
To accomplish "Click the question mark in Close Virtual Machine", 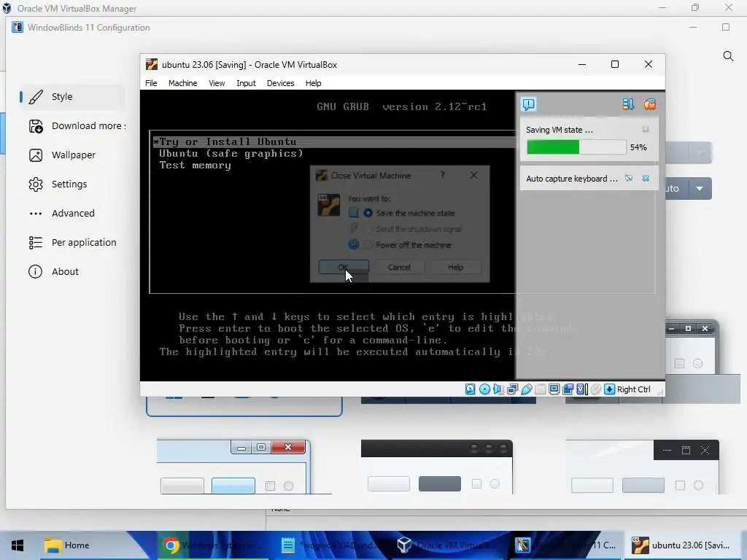I will (x=443, y=175).
